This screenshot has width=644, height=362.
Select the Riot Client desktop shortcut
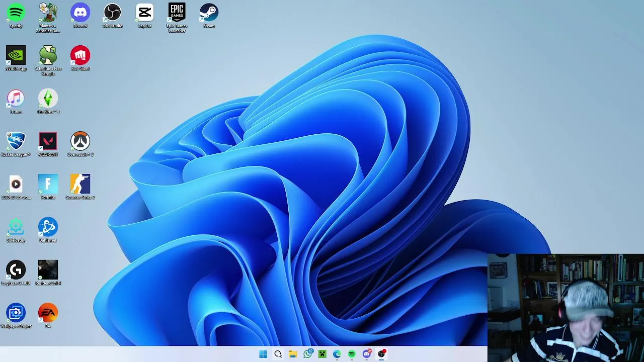pos(80,58)
